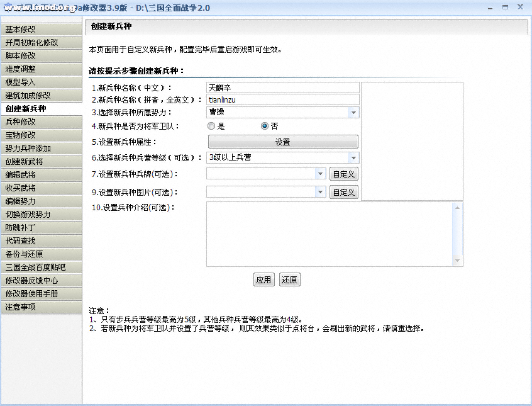
Task: Click 自定义 button next to unit card
Action: 344,174
